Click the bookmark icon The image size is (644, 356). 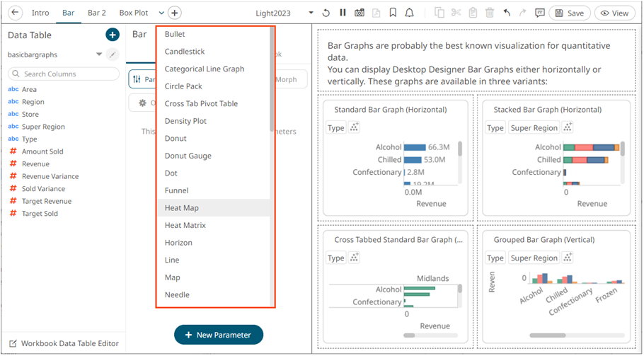[x=393, y=13]
